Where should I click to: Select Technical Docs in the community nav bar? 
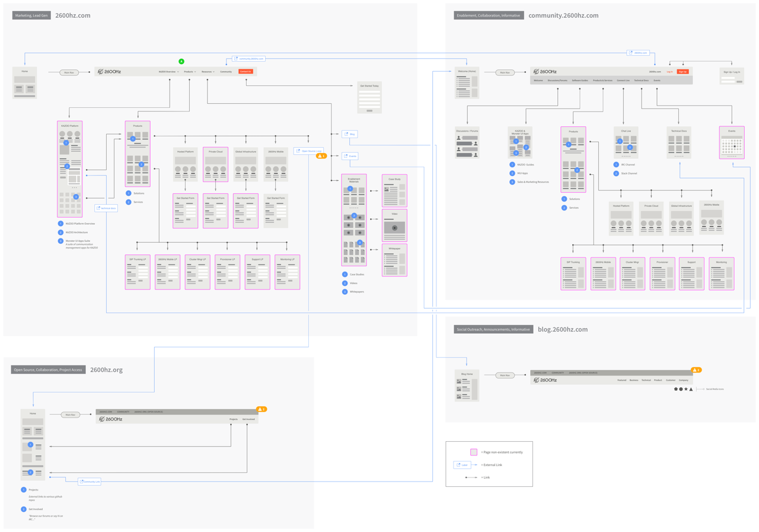click(x=641, y=80)
